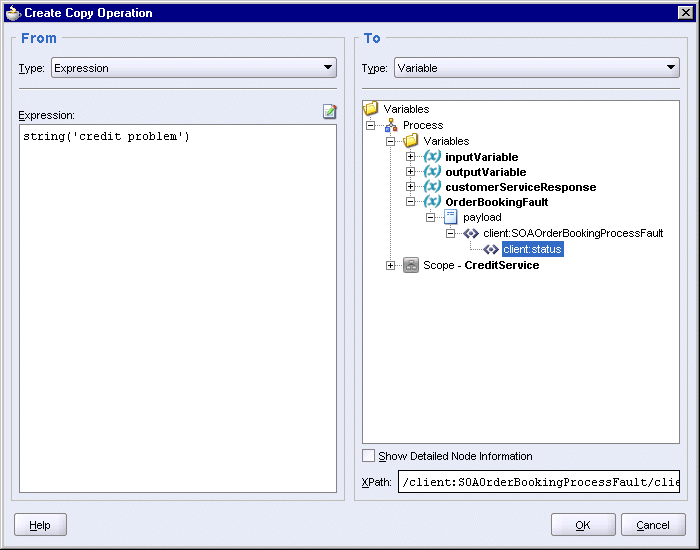This screenshot has width=700, height=550.
Task: Click the inputVariable (x) icon
Action: 432,157
